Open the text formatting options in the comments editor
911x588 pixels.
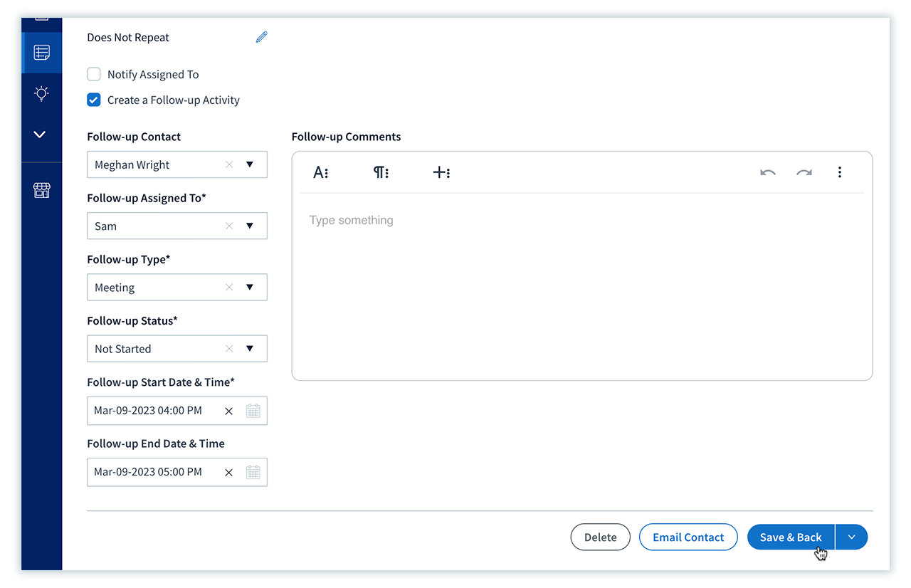click(320, 172)
